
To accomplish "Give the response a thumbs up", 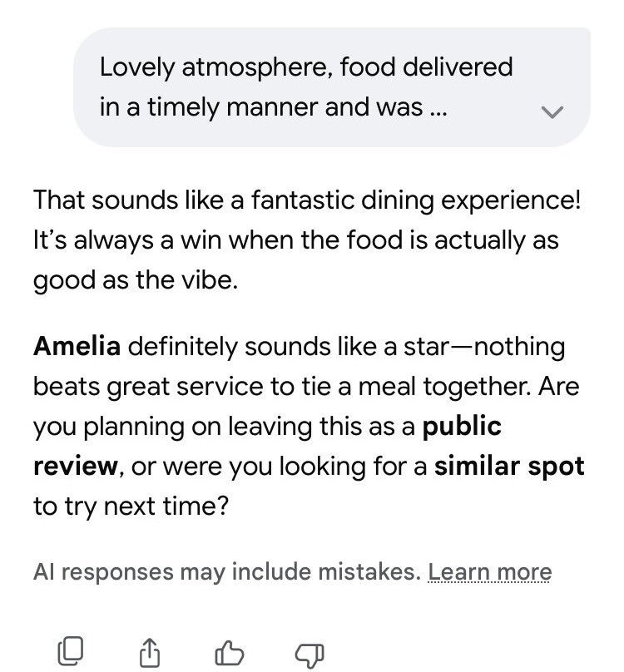I will [x=228, y=651].
